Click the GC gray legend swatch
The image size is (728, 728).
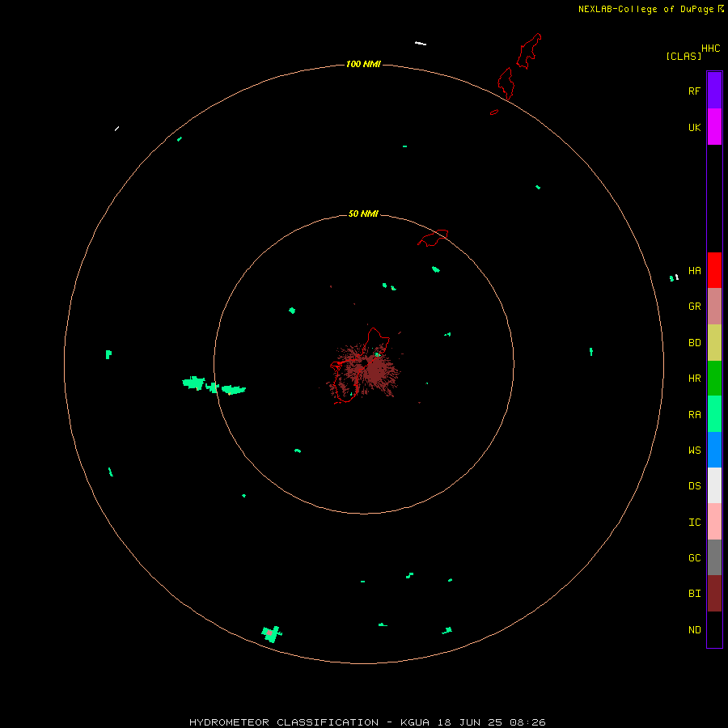point(714,557)
